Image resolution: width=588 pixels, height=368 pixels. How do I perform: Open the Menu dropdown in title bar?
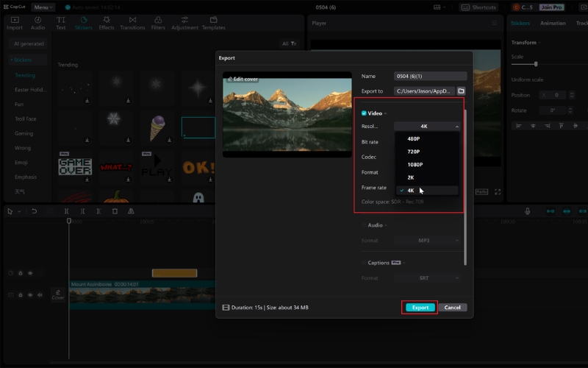coord(43,7)
